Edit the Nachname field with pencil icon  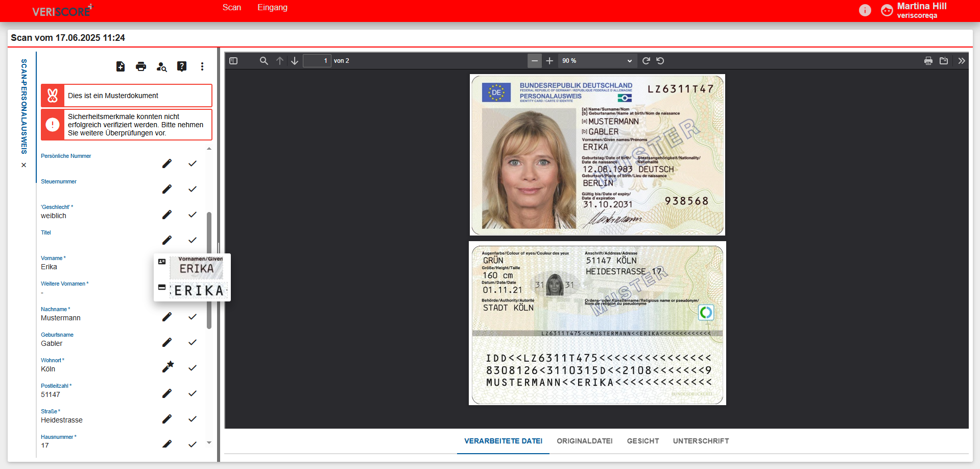click(167, 317)
